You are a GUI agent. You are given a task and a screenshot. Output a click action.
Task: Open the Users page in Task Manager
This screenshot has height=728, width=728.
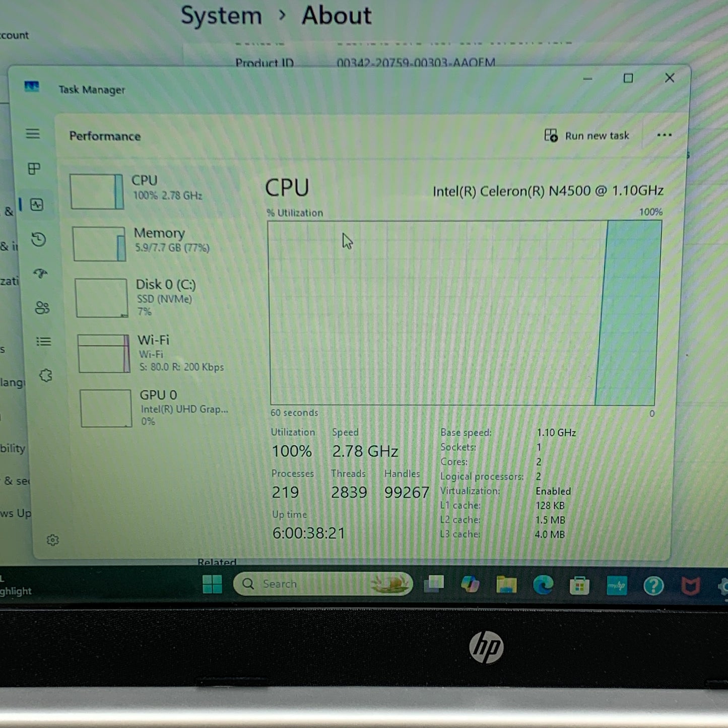[42, 308]
